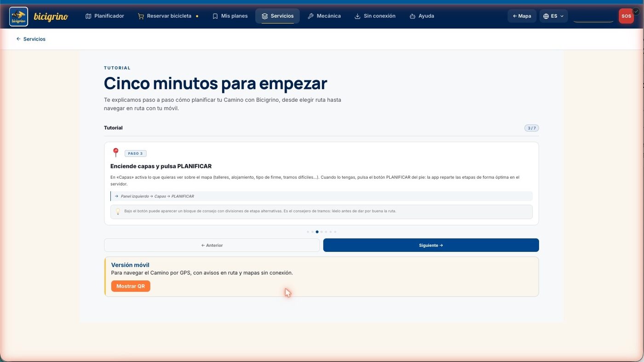The image size is (644, 362).
Task: Jump to the first pagination dot
Action: click(x=308, y=232)
